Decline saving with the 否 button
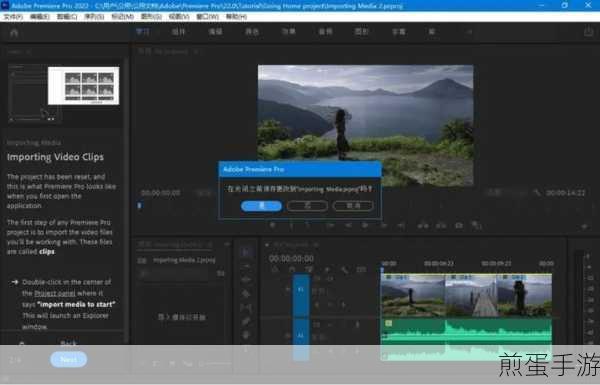The image size is (600, 385). pyautogui.click(x=307, y=206)
